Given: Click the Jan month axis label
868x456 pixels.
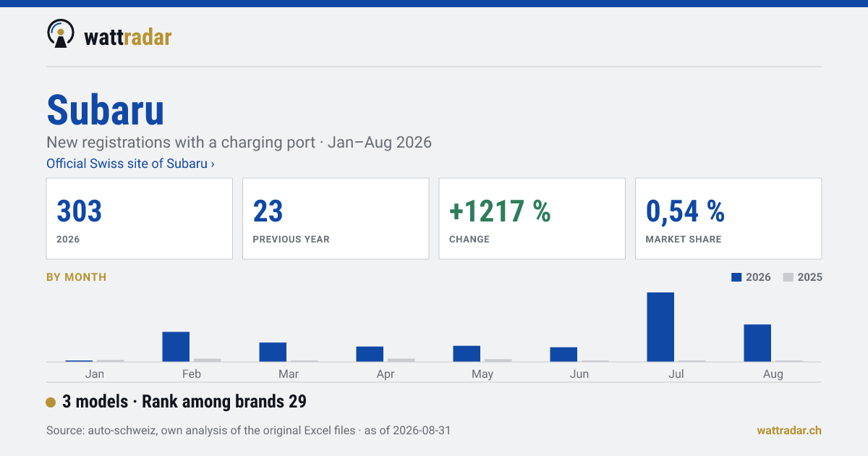Looking at the screenshot, I should 95,374.
